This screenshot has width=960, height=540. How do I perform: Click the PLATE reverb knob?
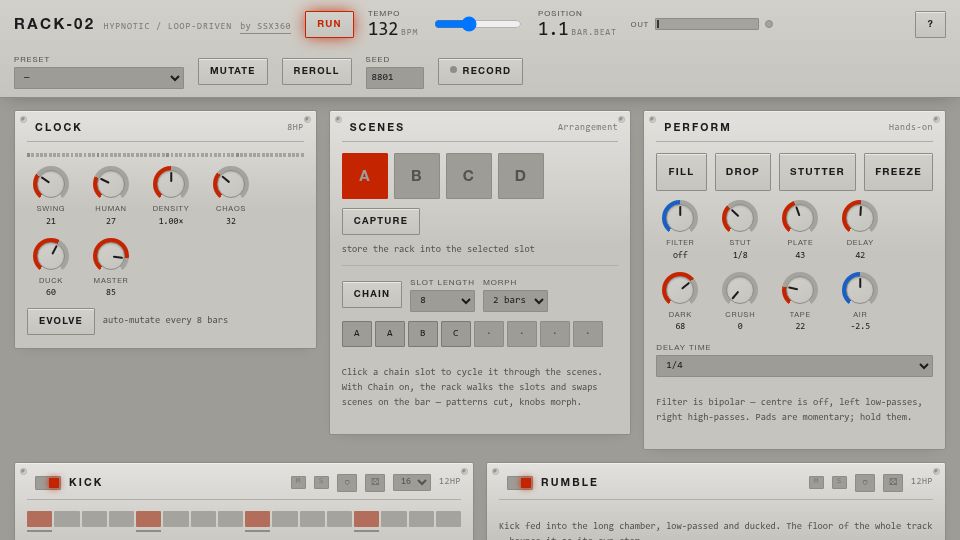800,217
